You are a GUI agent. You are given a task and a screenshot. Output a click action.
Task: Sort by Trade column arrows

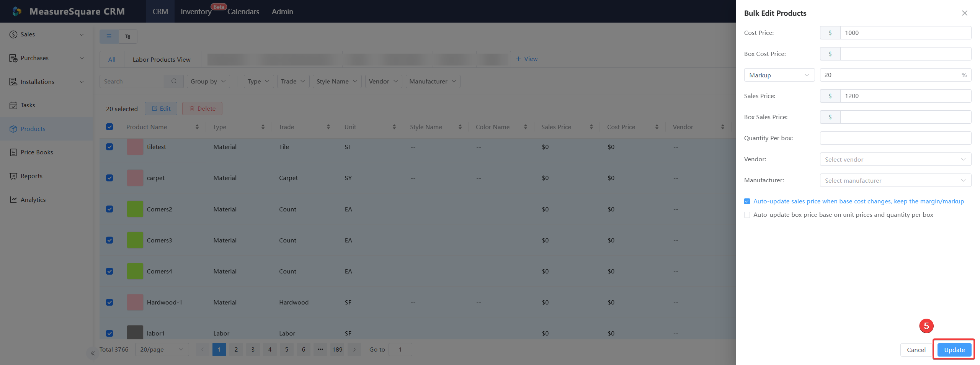(x=328, y=127)
